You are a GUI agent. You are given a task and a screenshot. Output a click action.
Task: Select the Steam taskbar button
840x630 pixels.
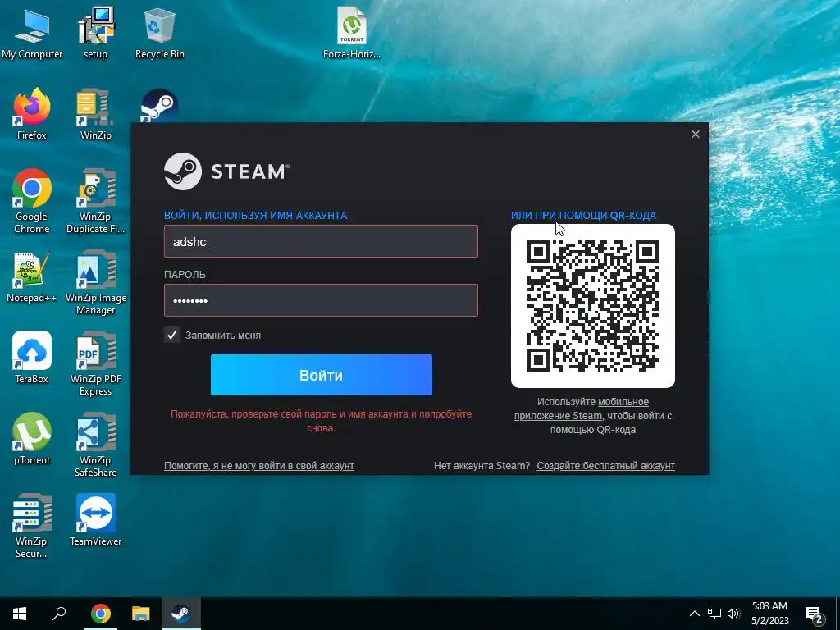(181, 614)
